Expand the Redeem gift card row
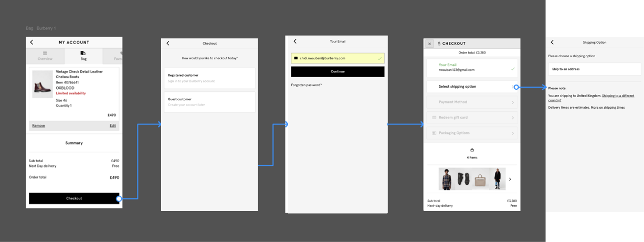The height and width of the screenshot is (242, 644). coord(472,118)
